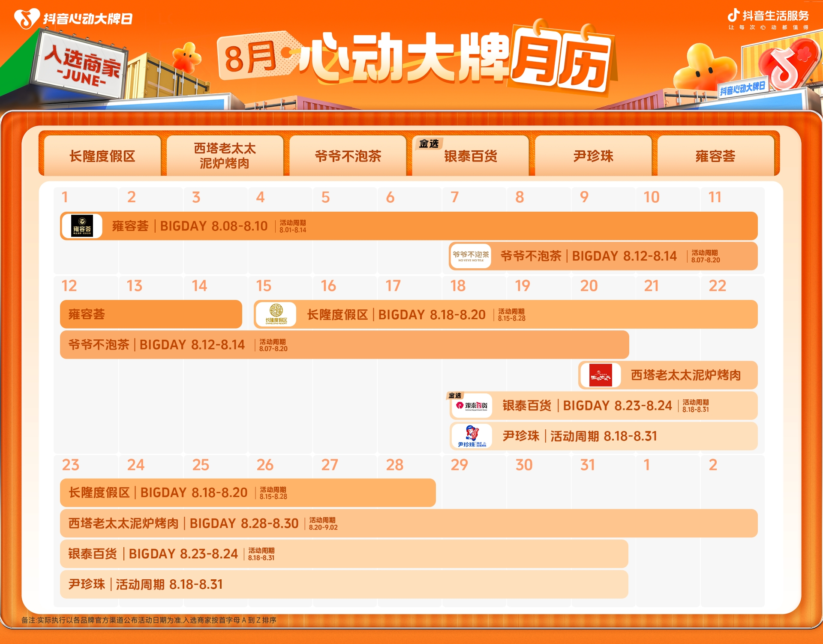Open the 爷爷不泡茶 bar in the first week

coord(604,256)
